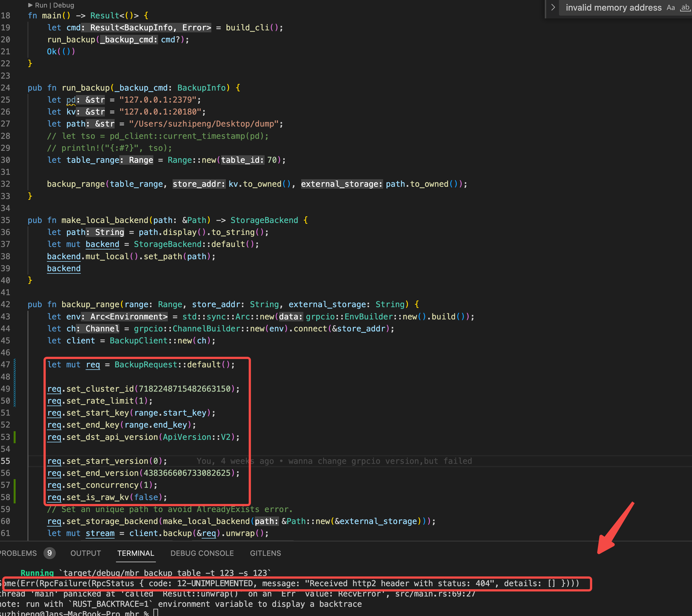Select line number 55 in the gutter
The image size is (692, 616).
tap(5, 461)
